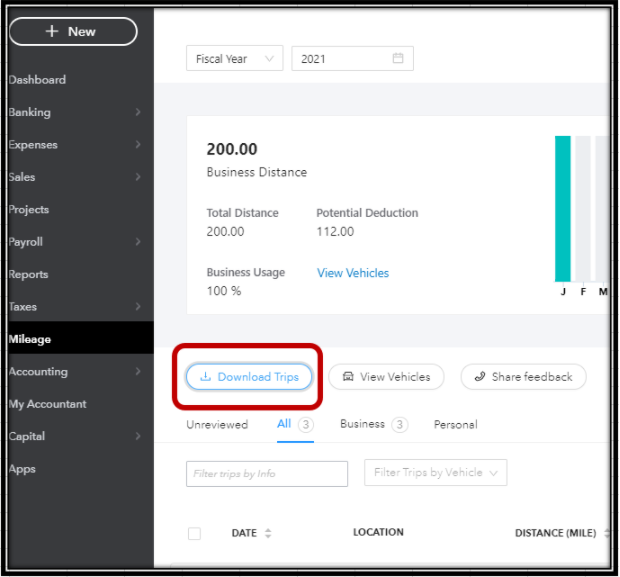Viewport: 620px width, 577px height.
Task: Click the blue View Vehicles link
Action: pyautogui.click(x=353, y=273)
